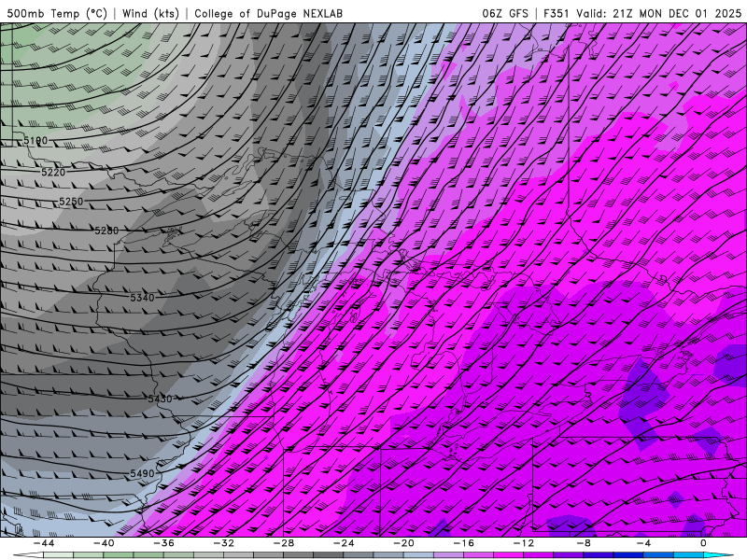Click the 5340 height contour label
Image resolution: width=747 pixels, height=560 pixels.
[143, 298]
